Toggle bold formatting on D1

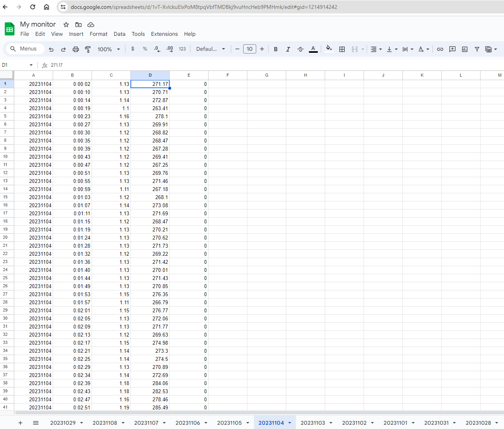[x=275, y=49]
